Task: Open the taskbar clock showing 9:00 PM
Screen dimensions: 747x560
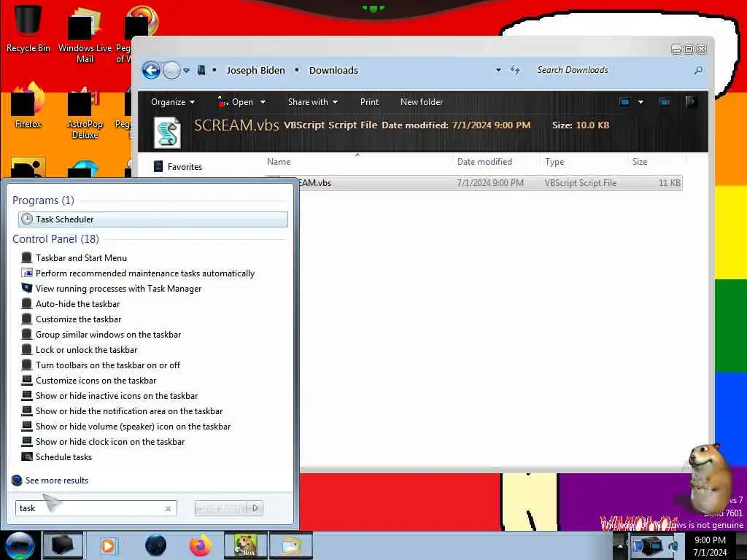Action: click(710, 546)
